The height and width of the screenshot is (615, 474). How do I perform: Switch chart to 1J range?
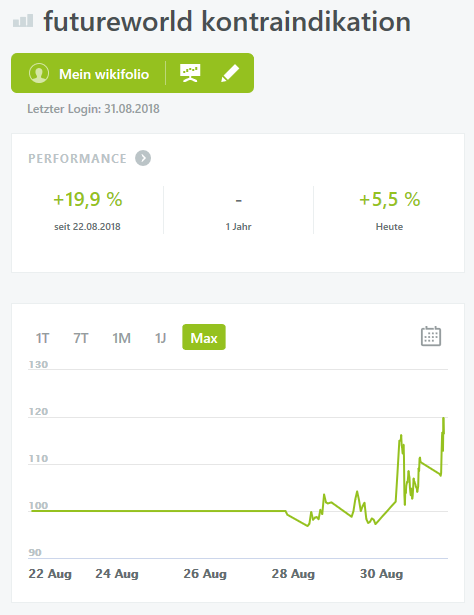coord(160,338)
